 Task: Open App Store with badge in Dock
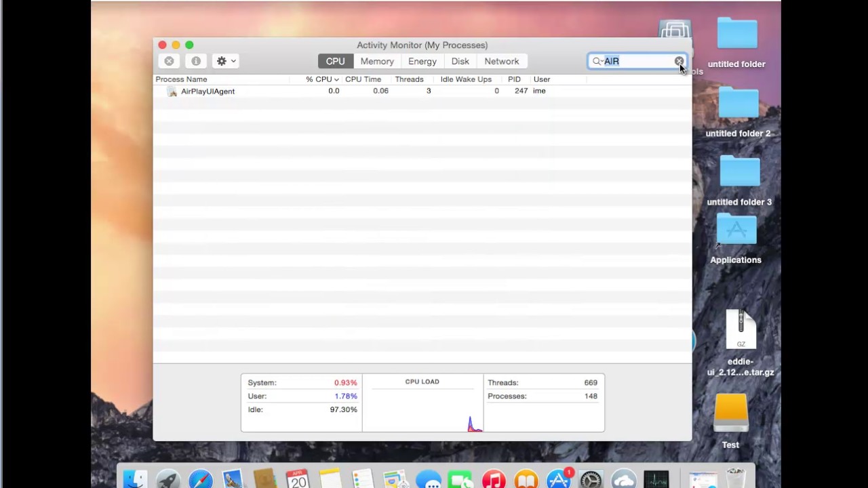tap(559, 479)
